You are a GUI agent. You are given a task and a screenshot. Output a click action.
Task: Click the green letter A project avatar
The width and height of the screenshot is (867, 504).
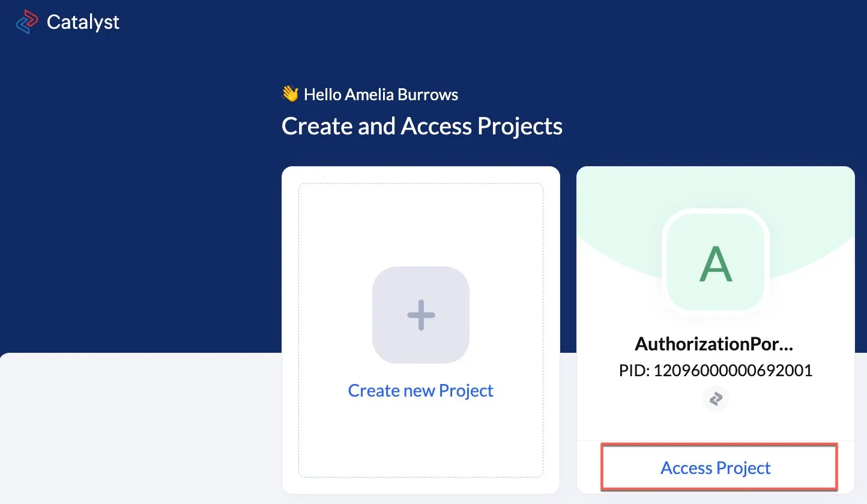[x=716, y=264]
